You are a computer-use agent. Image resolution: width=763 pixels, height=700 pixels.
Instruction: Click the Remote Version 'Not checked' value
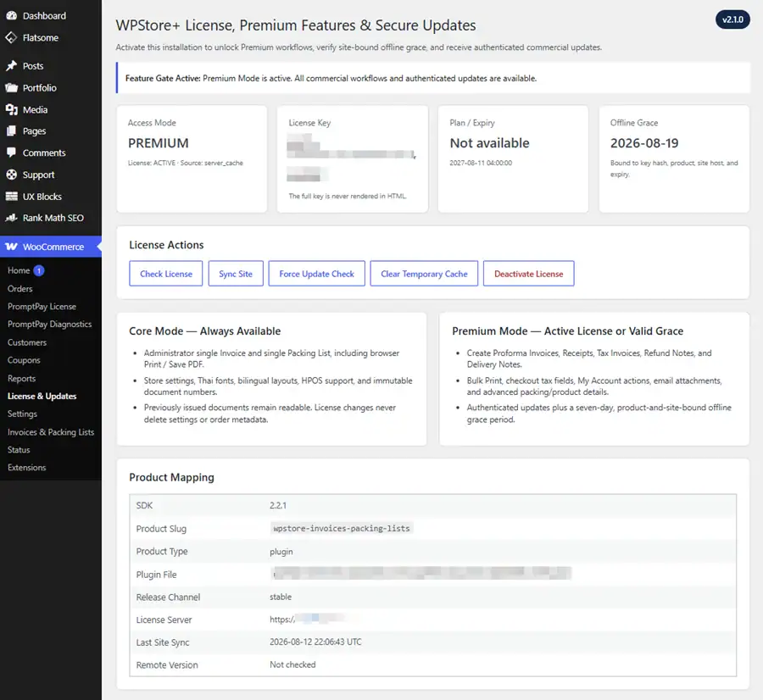pyautogui.click(x=293, y=664)
